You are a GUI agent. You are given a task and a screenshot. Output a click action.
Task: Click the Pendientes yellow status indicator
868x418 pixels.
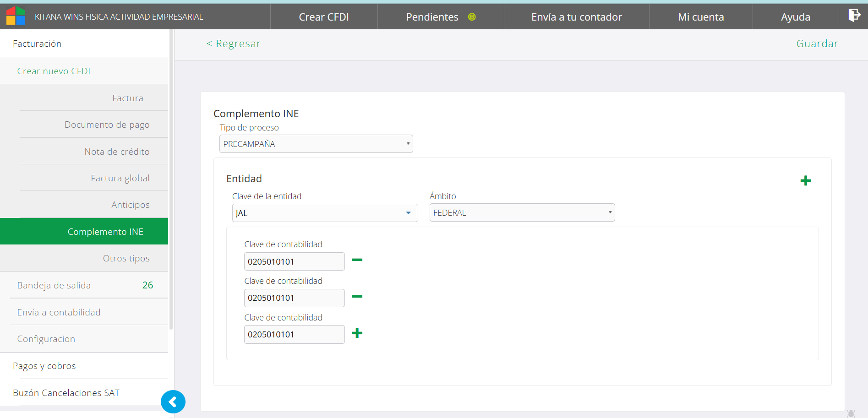point(472,17)
